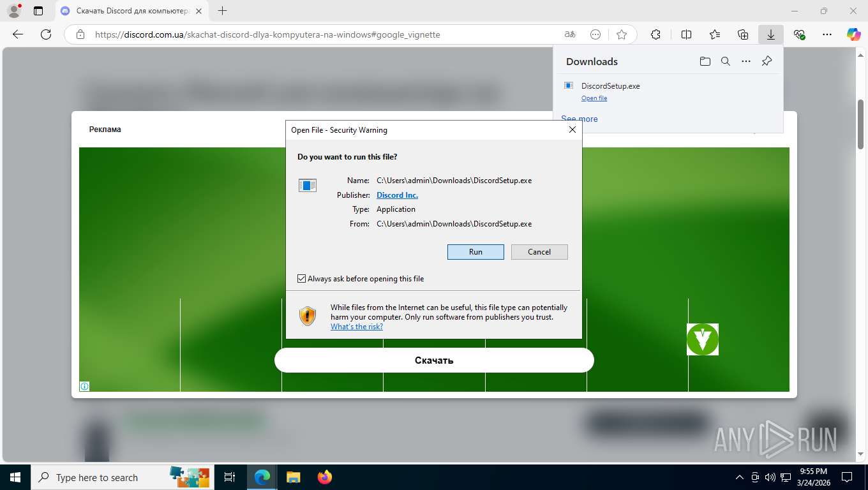
Task: Click See more in Downloads
Action: (x=580, y=119)
